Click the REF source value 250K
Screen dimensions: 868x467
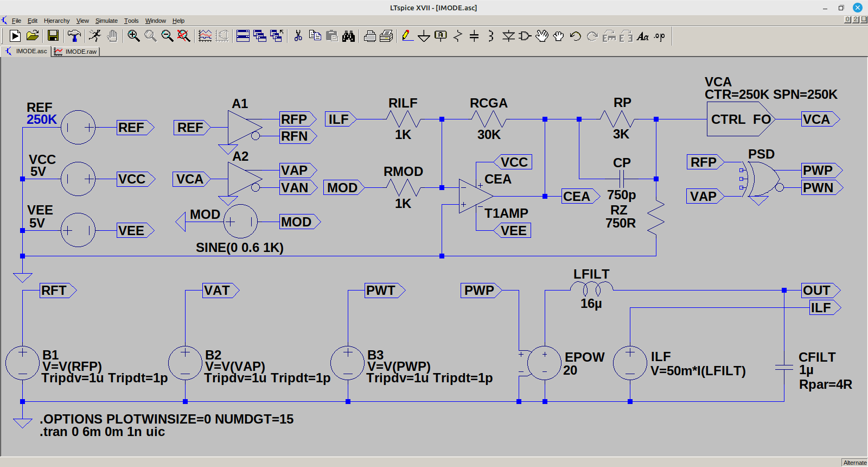tap(42, 119)
